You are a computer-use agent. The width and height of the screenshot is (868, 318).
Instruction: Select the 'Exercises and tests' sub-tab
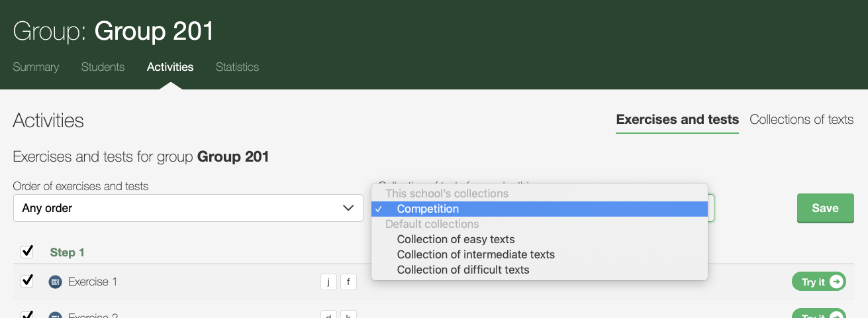click(x=677, y=120)
